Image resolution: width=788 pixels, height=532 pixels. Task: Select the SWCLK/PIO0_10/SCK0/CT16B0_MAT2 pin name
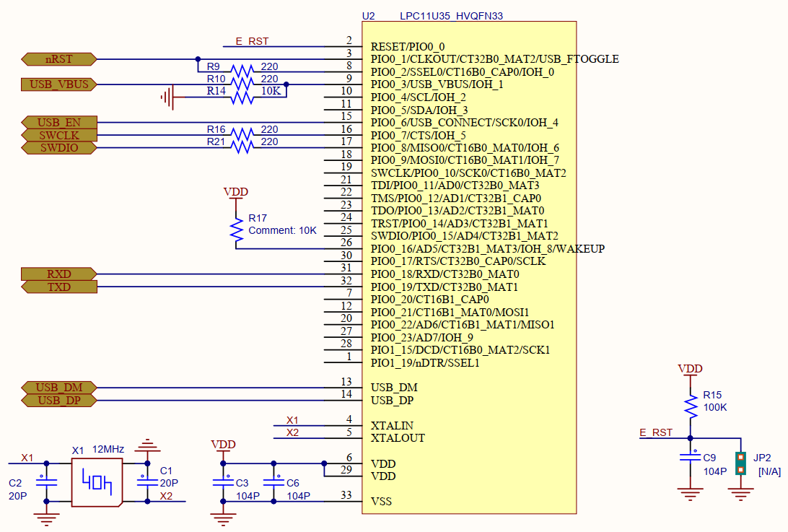[x=468, y=173]
